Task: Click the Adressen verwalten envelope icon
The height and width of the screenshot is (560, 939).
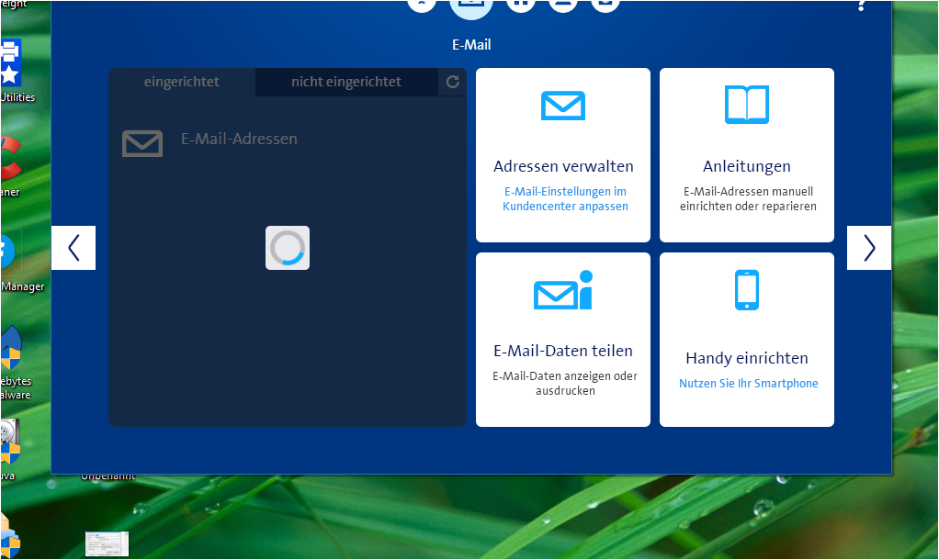Action: tap(562, 106)
